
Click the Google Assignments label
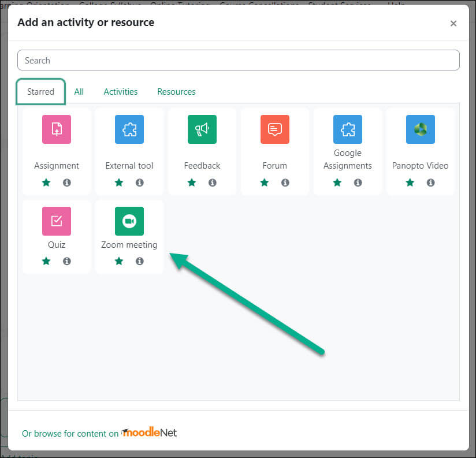[x=348, y=159]
